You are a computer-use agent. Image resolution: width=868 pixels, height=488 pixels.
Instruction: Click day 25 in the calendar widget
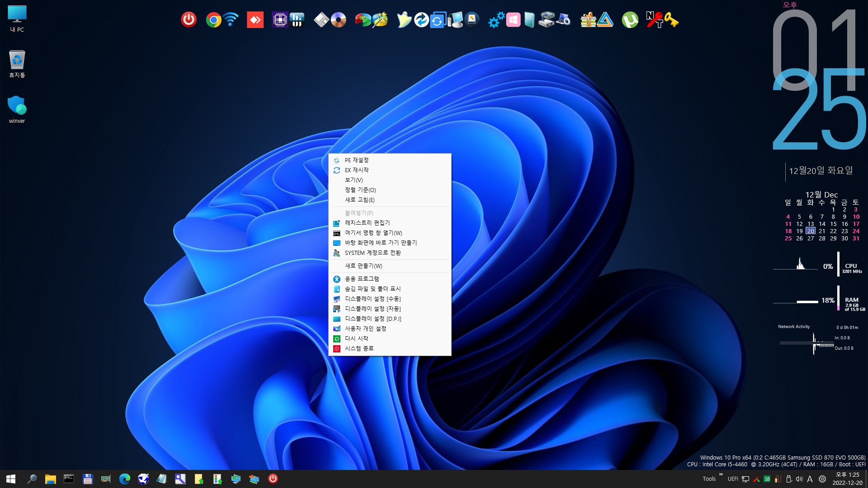click(x=788, y=238)
